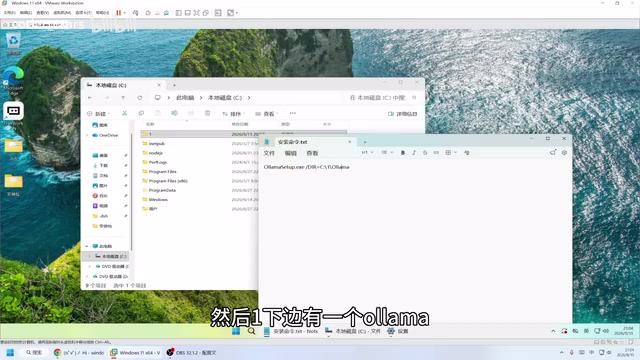Click OBS 32.1.2 on host taskbar
This screenshot has height=360, width=640.
(191, 352)
